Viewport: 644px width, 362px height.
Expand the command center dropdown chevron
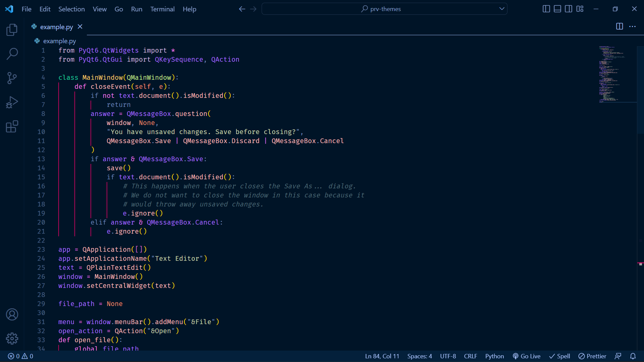(502, 9)
